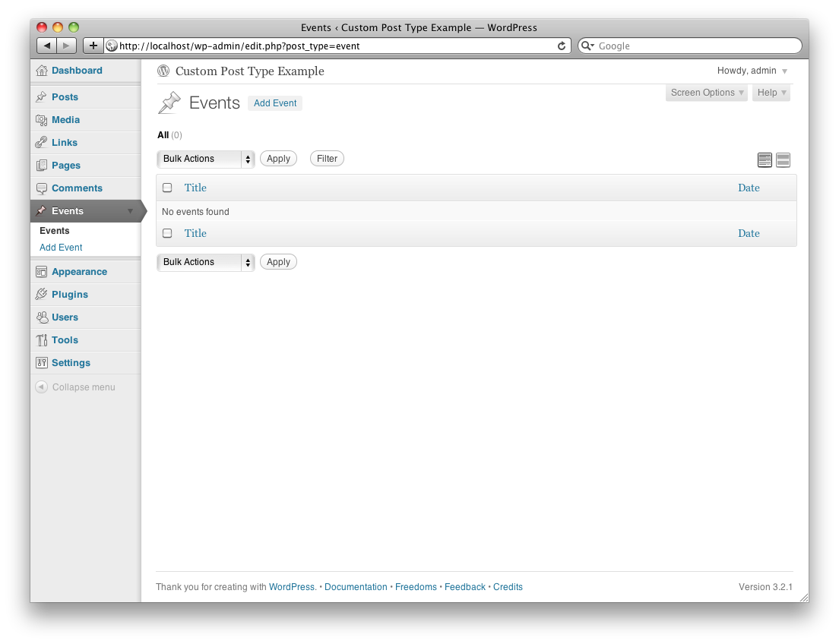The width and height of the screenshot is (839, 644).
Task: Click the Dashboard house icon
Action: point(41,71)
